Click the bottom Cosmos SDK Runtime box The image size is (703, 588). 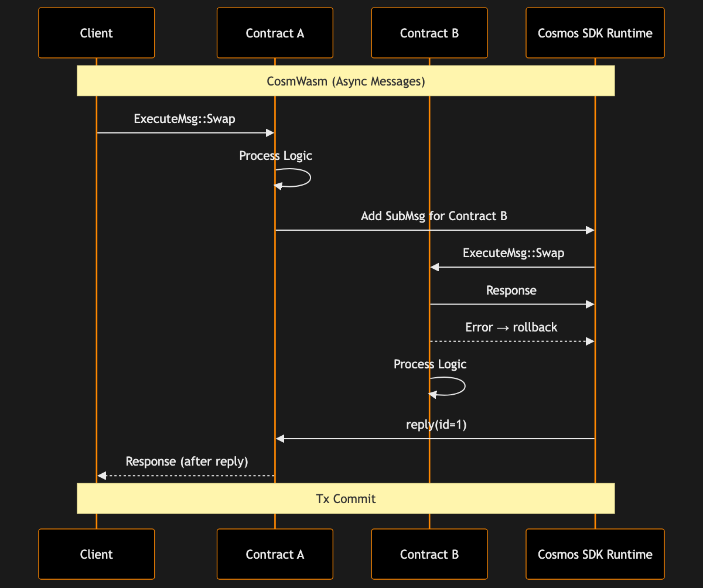(x=595, y=554)
